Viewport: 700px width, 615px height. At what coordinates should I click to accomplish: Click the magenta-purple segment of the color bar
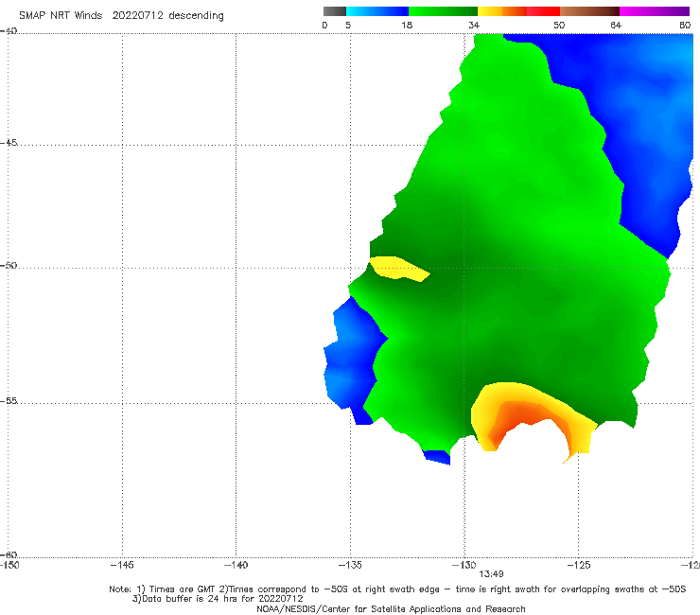click(x=655, y=11)
